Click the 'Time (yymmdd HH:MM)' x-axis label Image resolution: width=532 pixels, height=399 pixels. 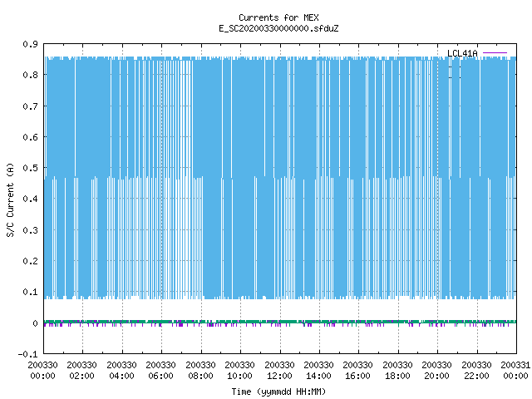tap(278, 392)
